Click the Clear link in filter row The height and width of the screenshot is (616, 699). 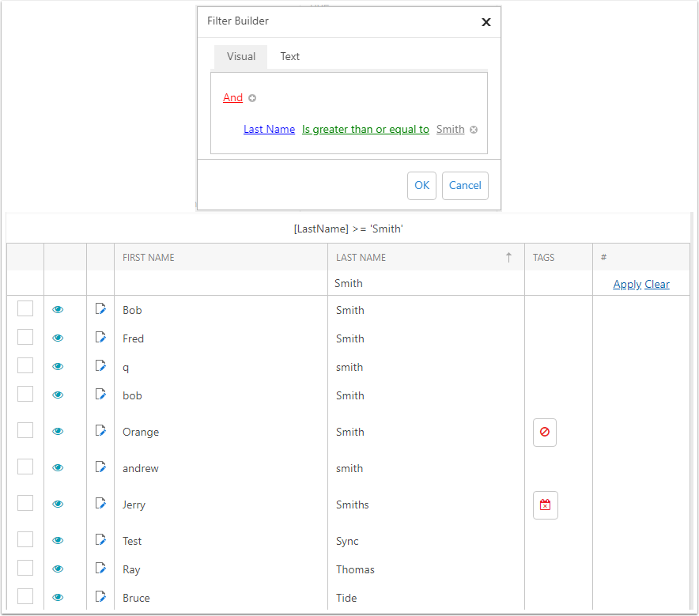[x=656, y=285]
